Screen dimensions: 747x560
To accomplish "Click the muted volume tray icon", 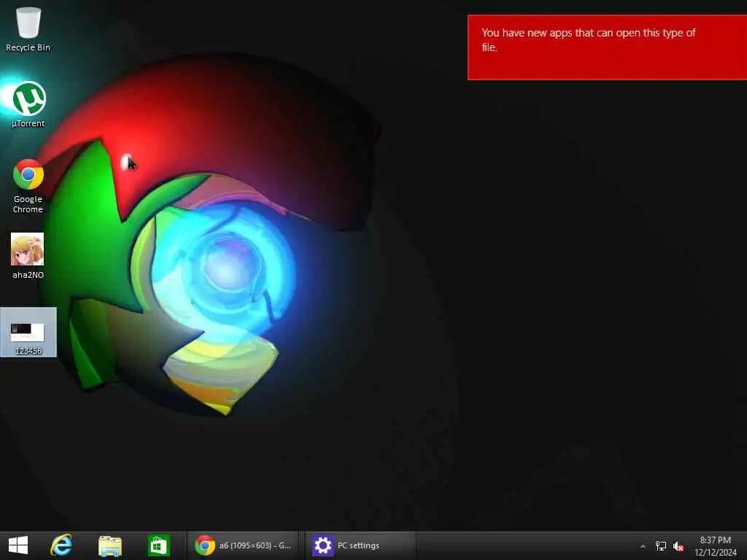I will tap(678, 546).
